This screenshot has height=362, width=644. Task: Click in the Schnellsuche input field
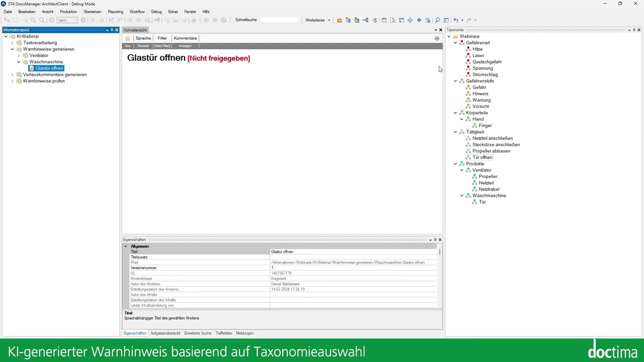click(x=279, y=20)
